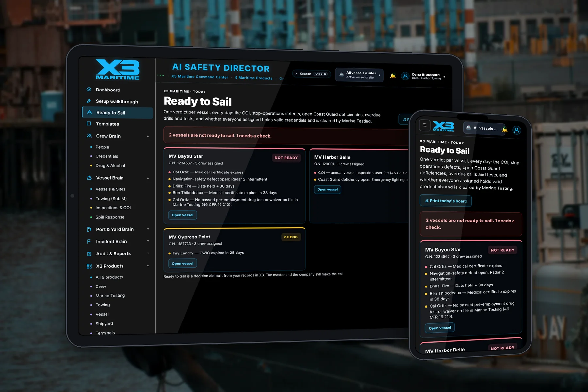The height and width of the screenshot is (392, 588).
Task: Click the X3 Products grid icon
Action: pyautogui.click(x=89, y=266)
